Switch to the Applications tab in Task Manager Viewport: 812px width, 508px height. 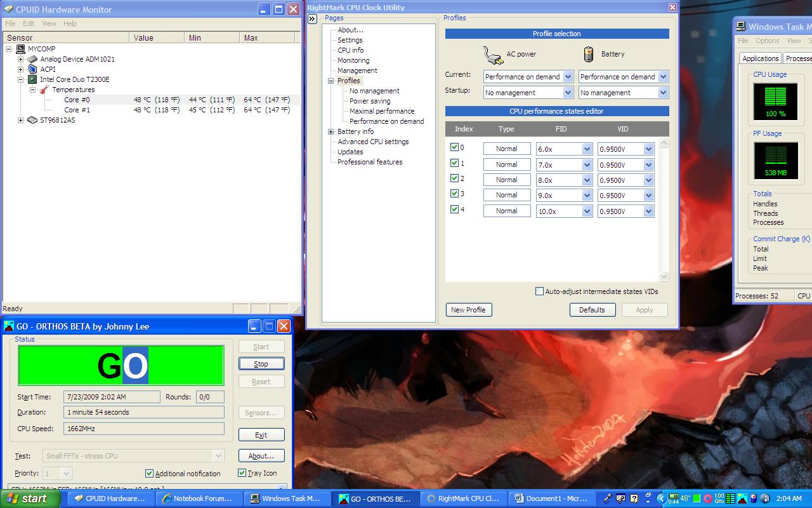tap(760, 58)
